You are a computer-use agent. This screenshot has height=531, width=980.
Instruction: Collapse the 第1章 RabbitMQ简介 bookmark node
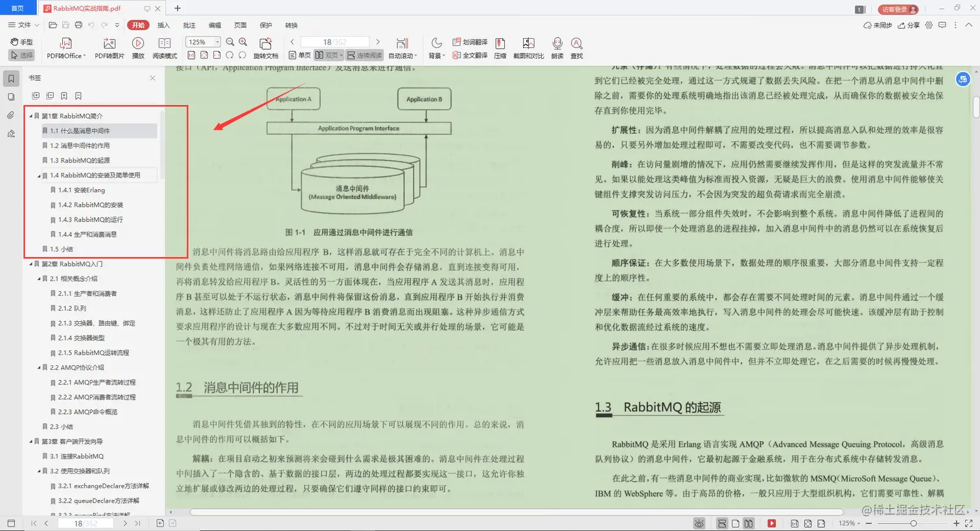[29, 115]
